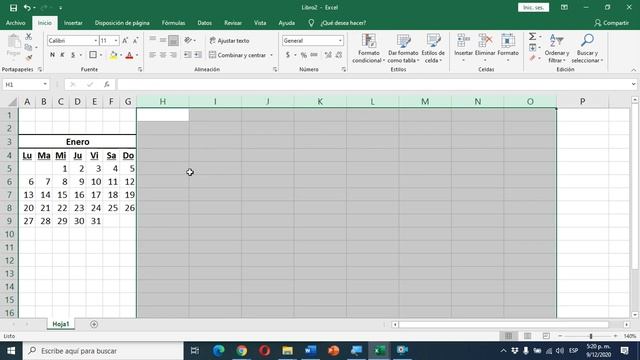
Task: Select the Hoja1 sheet tab
Action: click(x=61, y=324)
